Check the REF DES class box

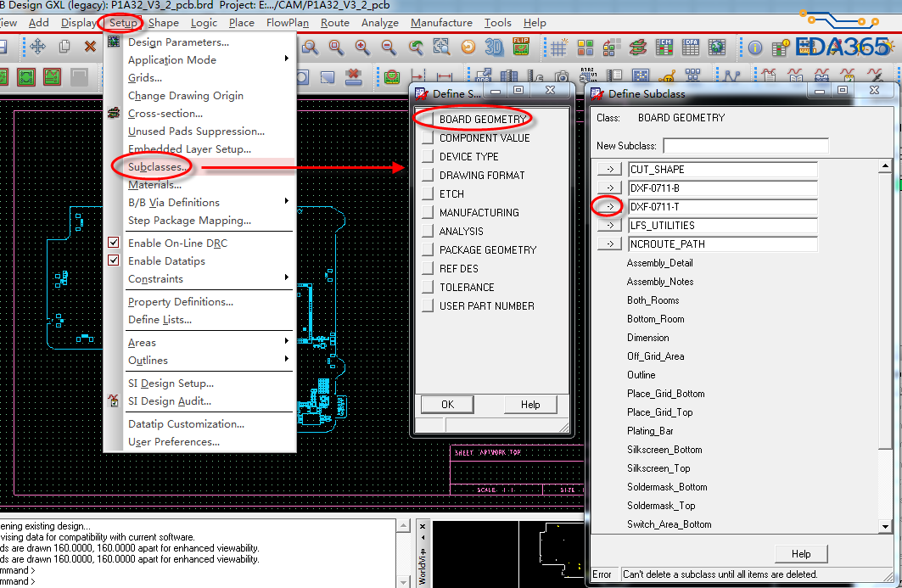tap(428, 268)
